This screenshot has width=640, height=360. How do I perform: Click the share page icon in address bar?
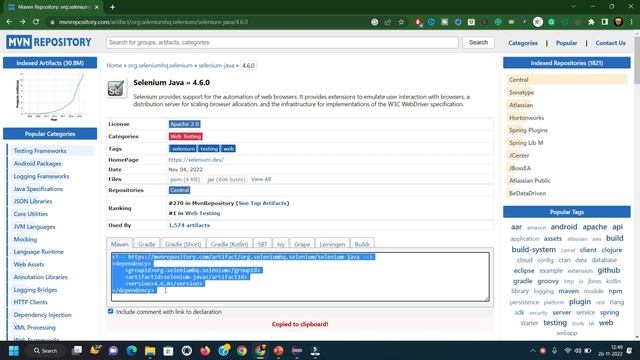pyautogui.click(x=388, y=22)
